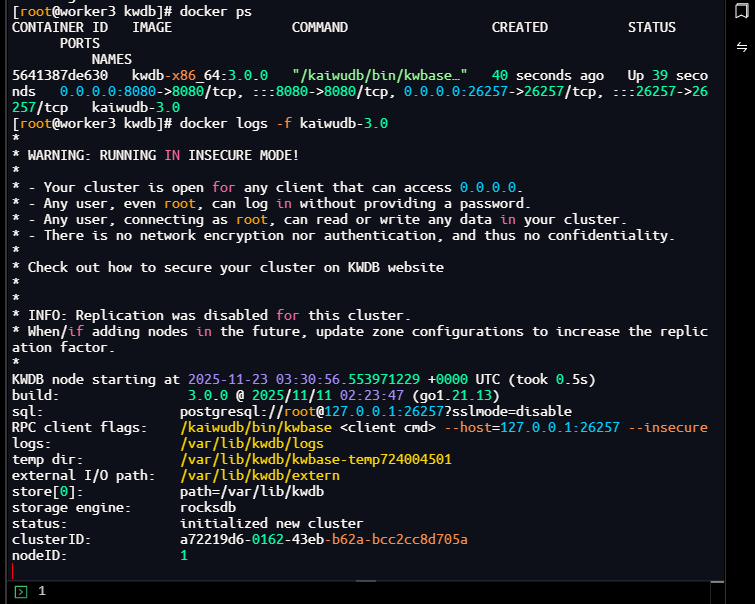
Task: Click the logs path /var/lib/kwdb/logs
Action: 252,443
